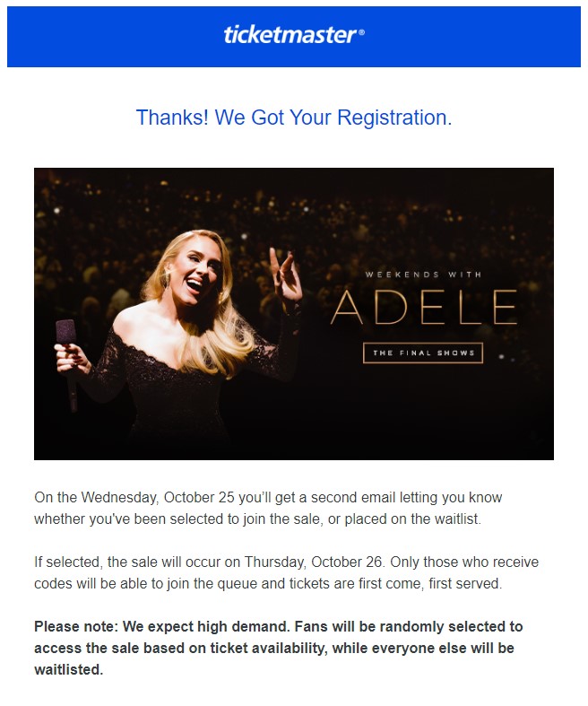Click the final word "waitlisted."

click(x=69, y=669)
